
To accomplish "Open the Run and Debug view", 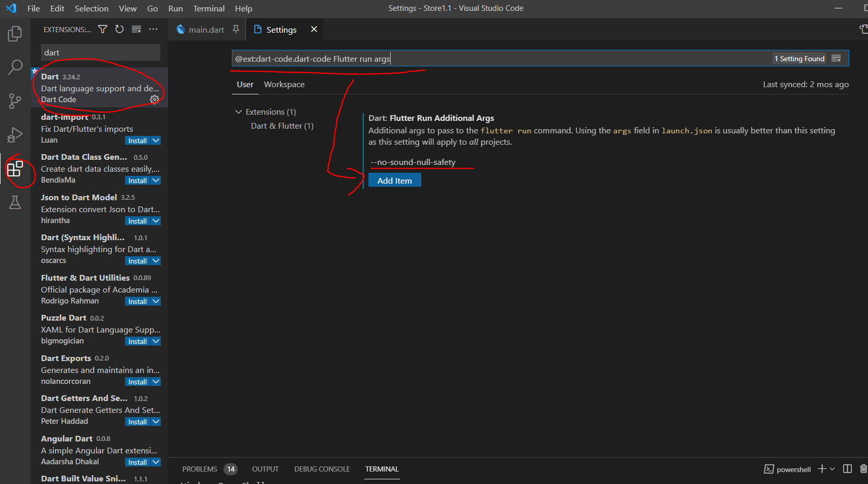I will [x=15, y=135].
